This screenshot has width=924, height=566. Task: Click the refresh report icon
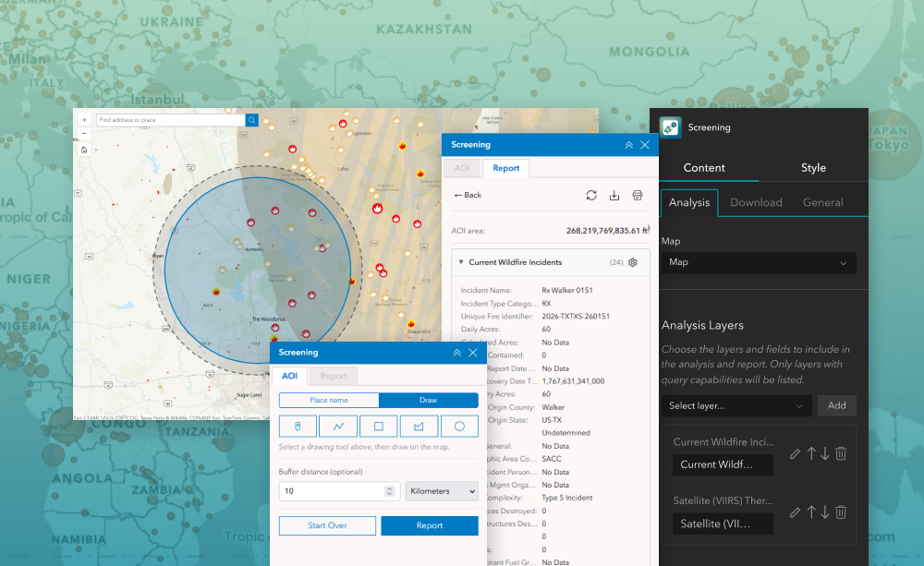pos(591,195)
